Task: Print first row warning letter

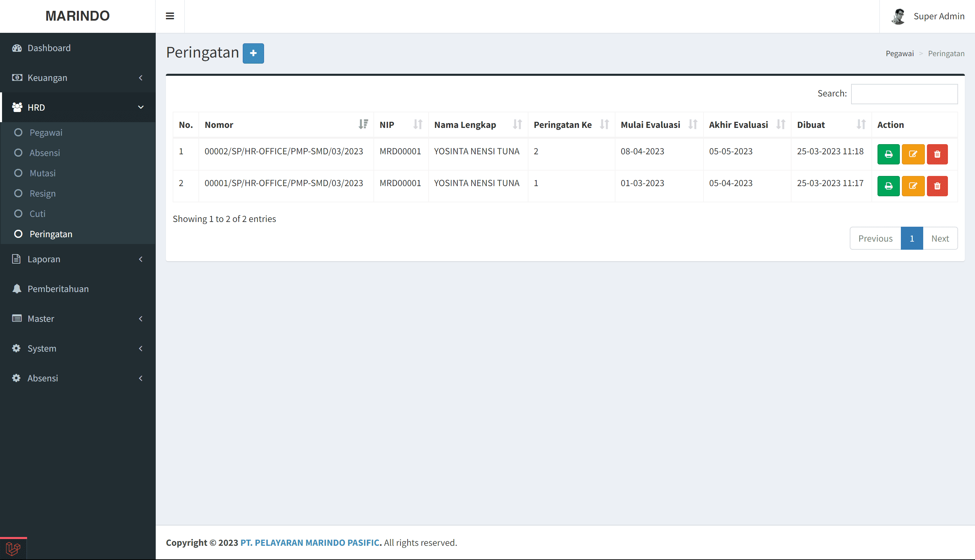Action: point(888,154)
